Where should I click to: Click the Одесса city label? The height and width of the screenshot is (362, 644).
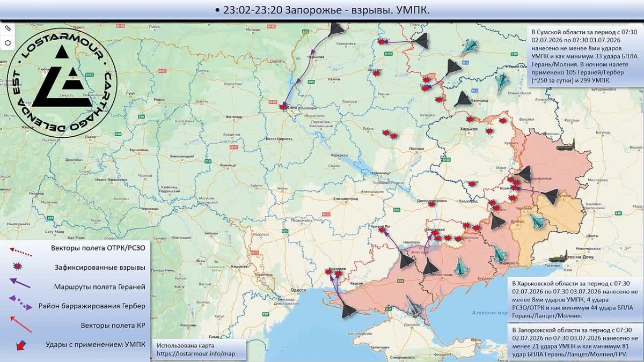[x=298, y=289]
